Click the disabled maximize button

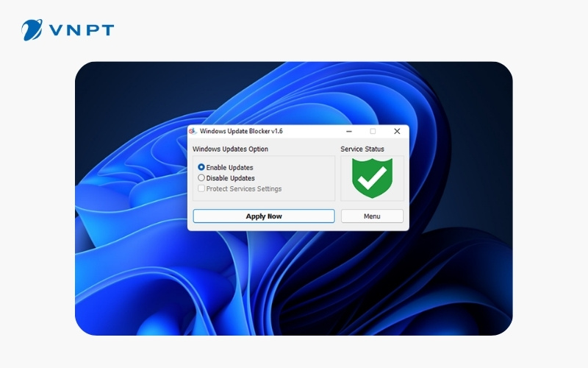pos(373,132)
